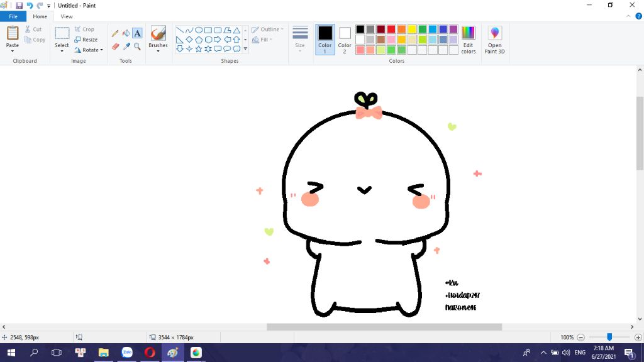Pick the Pentagon shape
Image resolution: width=644 pixels, height=362 pixels.
coord(199,40)
